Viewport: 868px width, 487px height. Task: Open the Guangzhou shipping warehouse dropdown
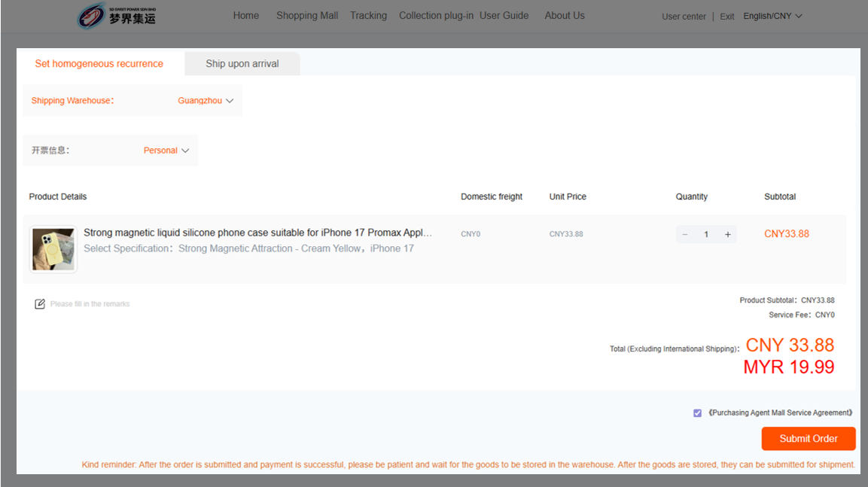(206, 101)
